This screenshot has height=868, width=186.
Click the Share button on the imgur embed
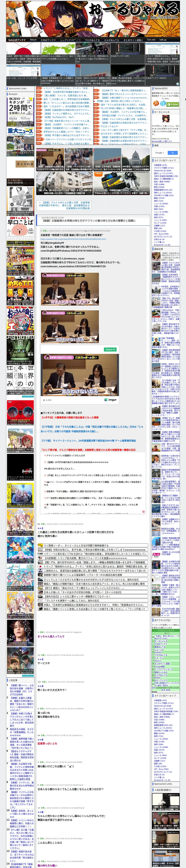[x=110, y=349]
